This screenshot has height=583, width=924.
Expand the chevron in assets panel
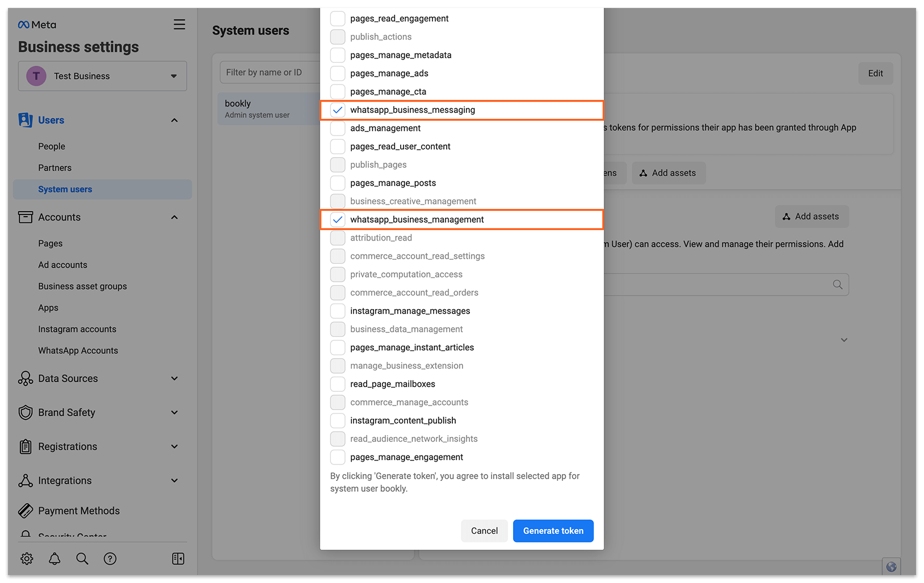(x=844, y=340)
